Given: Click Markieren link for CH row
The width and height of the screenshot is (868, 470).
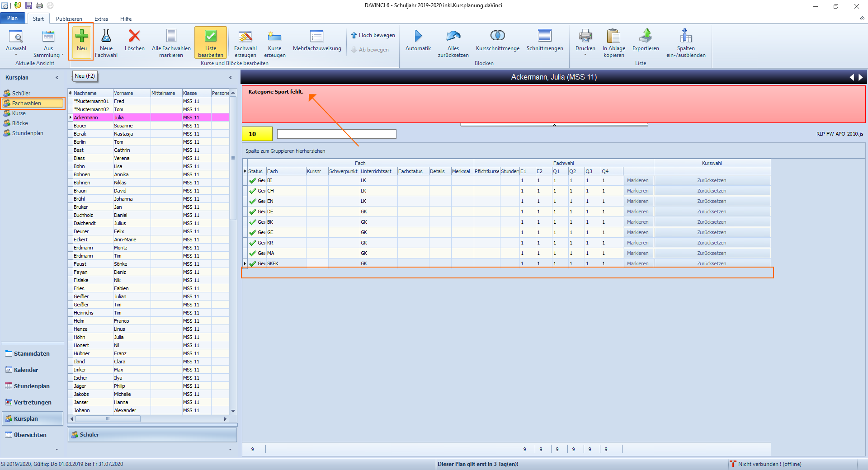Looking at the screenshot, I should point(637,191).
